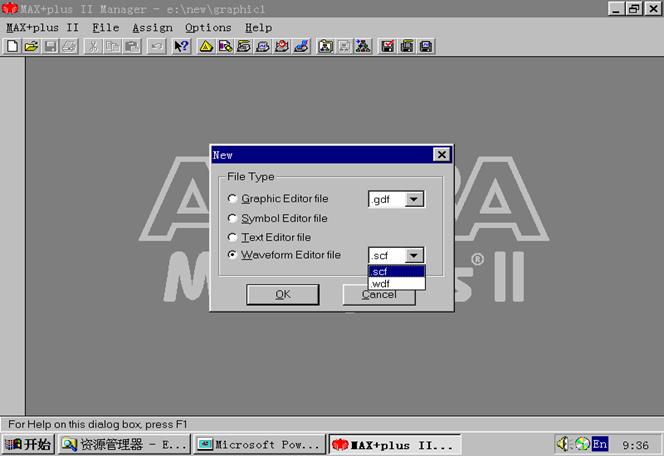Open the Simulator toolbar icon
664x456 pixels.
[x=263, y=46]
